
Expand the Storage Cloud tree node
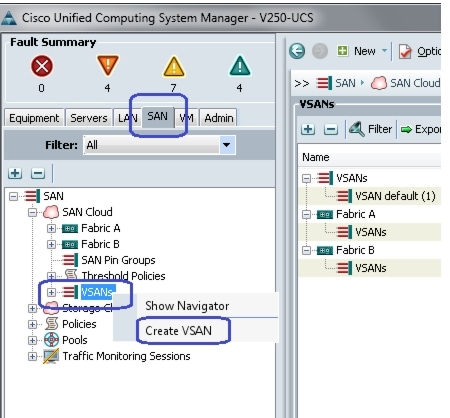pyautogui.click(x=32, y=308)
